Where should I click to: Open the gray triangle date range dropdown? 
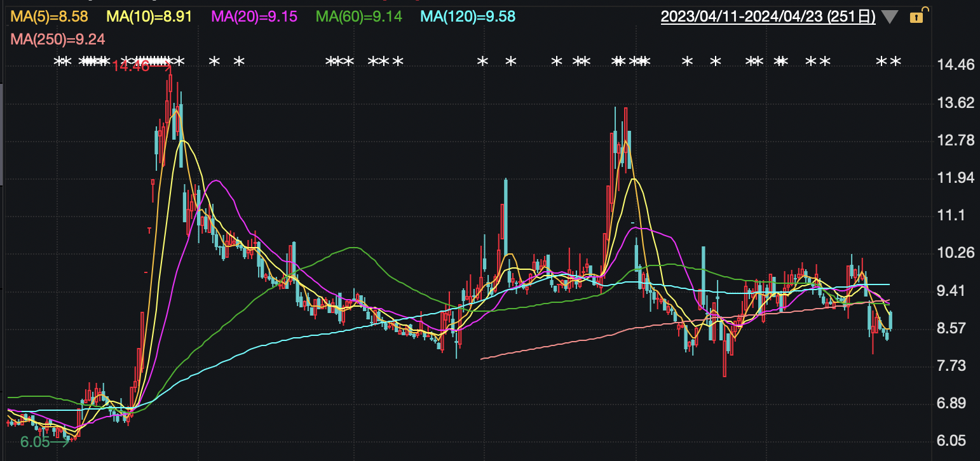pyautogui.click(x=890, y=17)
